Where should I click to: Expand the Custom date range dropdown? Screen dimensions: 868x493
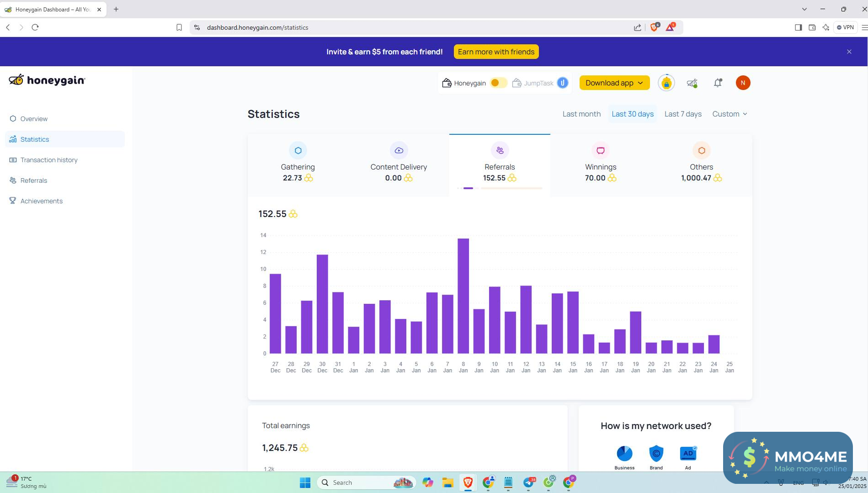730,114
